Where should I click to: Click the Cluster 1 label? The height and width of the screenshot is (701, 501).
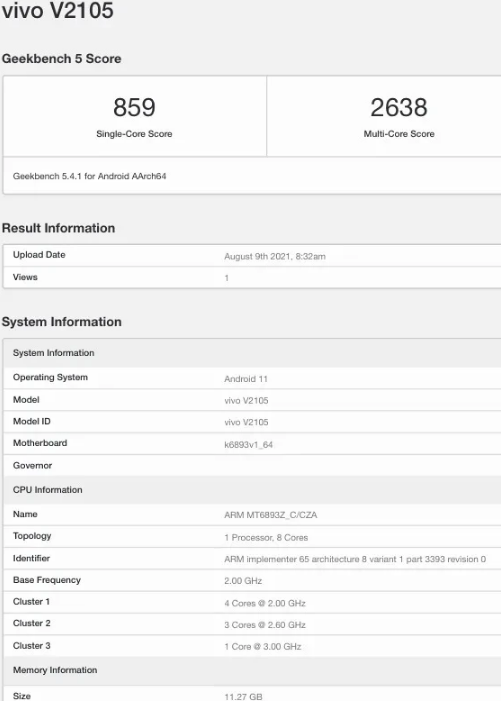point(31,602)
